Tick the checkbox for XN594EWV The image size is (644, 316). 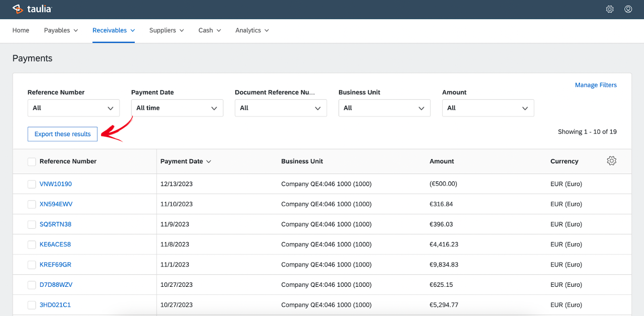pyautogui.click(x=32, y=205)
